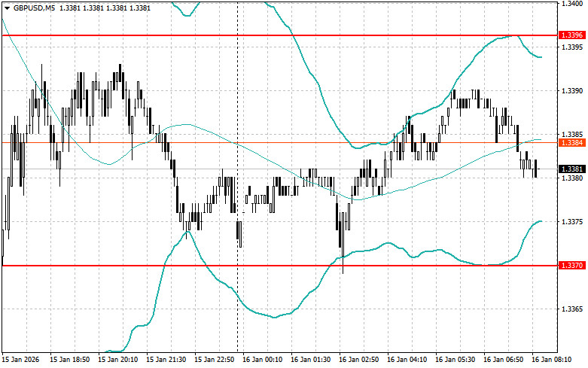Click the 16 Jan 08:10 time label
This screenshot has width=588, height=368.
552,360
